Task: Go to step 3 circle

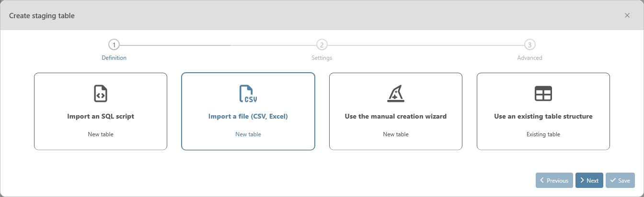Action: [x=529, y=45]
